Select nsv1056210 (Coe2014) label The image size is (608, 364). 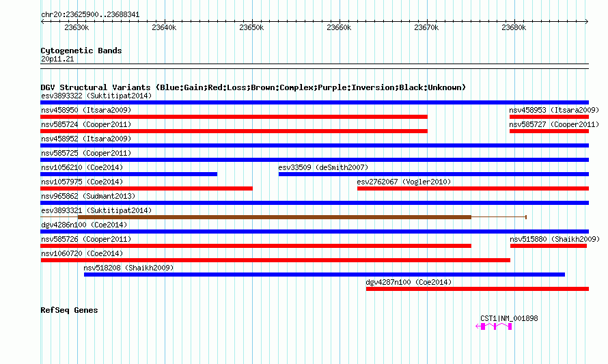(82, 167)
